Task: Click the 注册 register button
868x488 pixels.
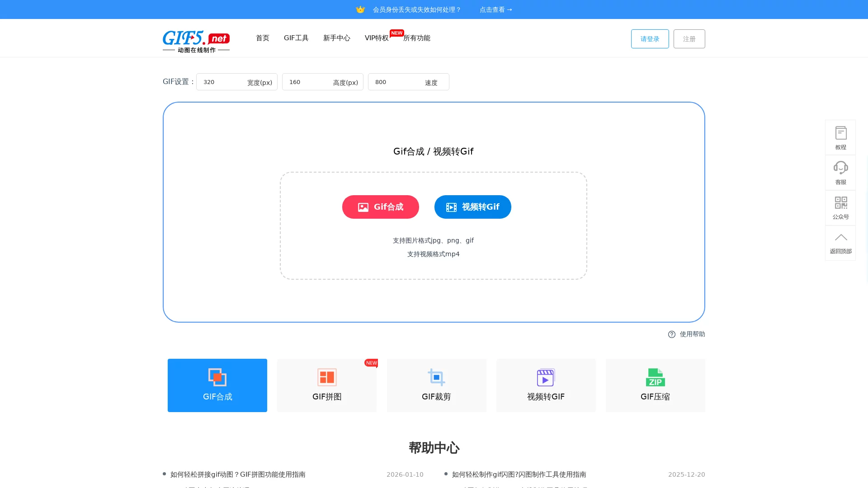Action: [x=689, y=39]
